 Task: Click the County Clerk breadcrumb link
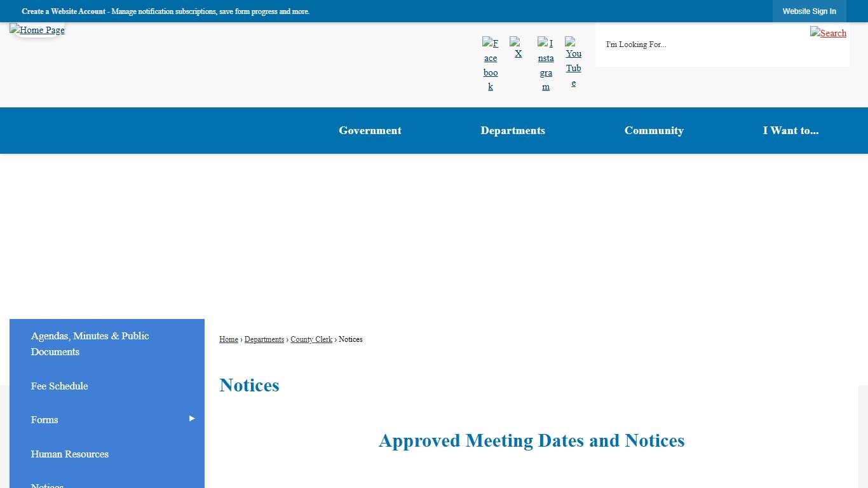click(x=311, y=339)
